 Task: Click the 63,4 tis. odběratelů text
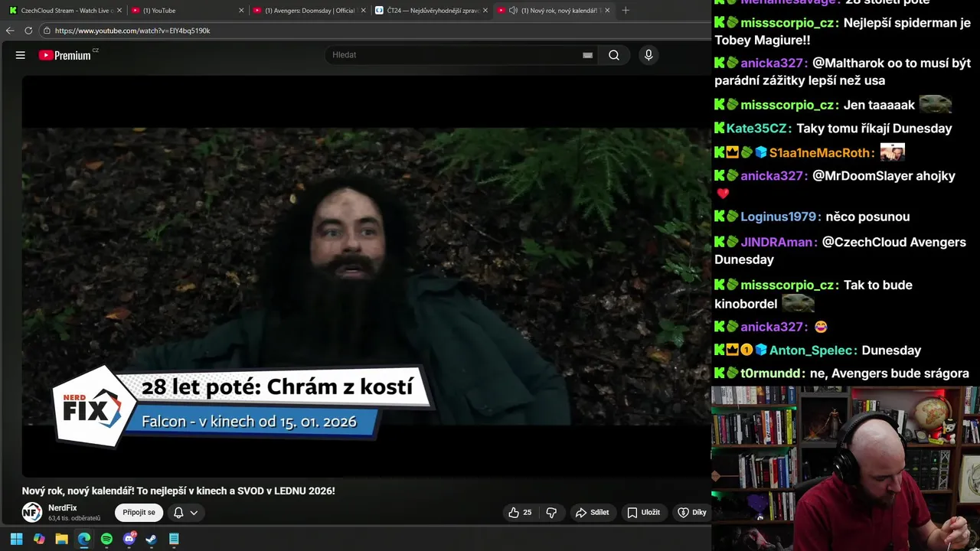pos(74,518)
